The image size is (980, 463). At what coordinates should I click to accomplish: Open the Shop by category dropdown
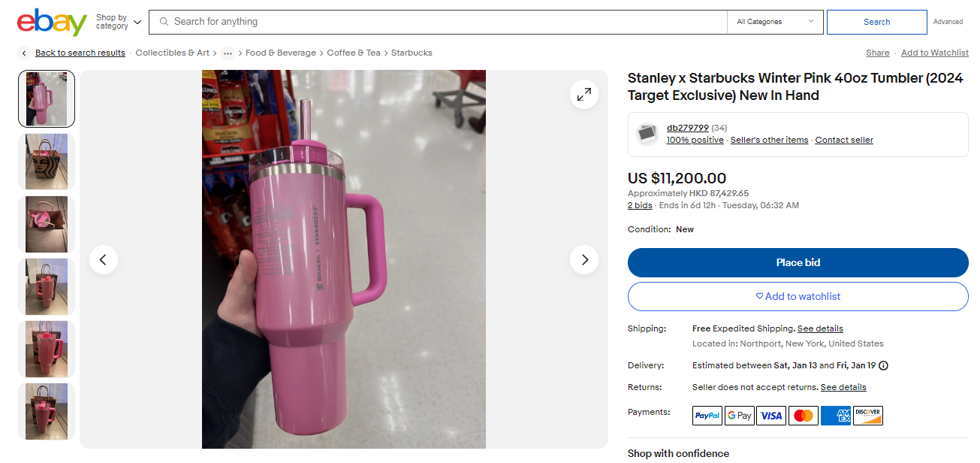118,22
